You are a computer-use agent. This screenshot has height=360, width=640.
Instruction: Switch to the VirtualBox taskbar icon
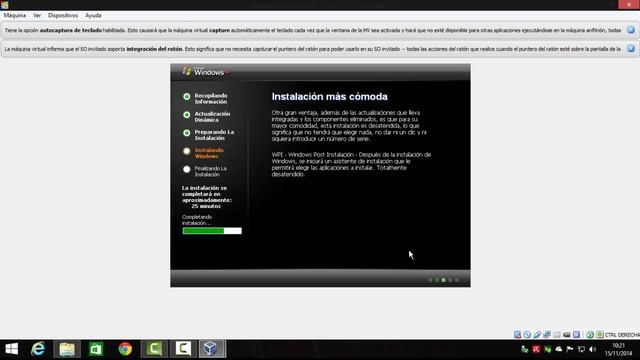(212, 349)
